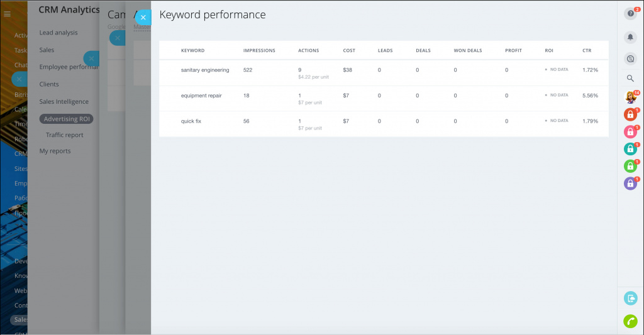Click the Impressions column header
Image resolution: width=644 pixels, height=335 pixels.
(259, 50)
